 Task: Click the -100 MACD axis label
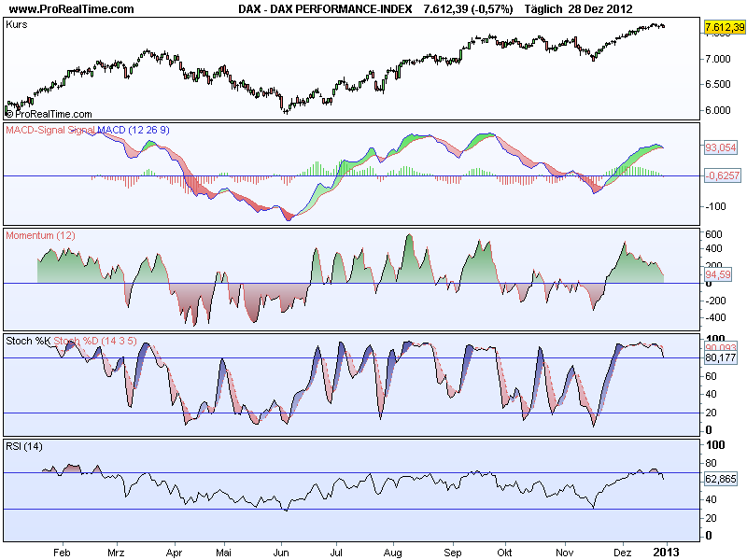715,206
